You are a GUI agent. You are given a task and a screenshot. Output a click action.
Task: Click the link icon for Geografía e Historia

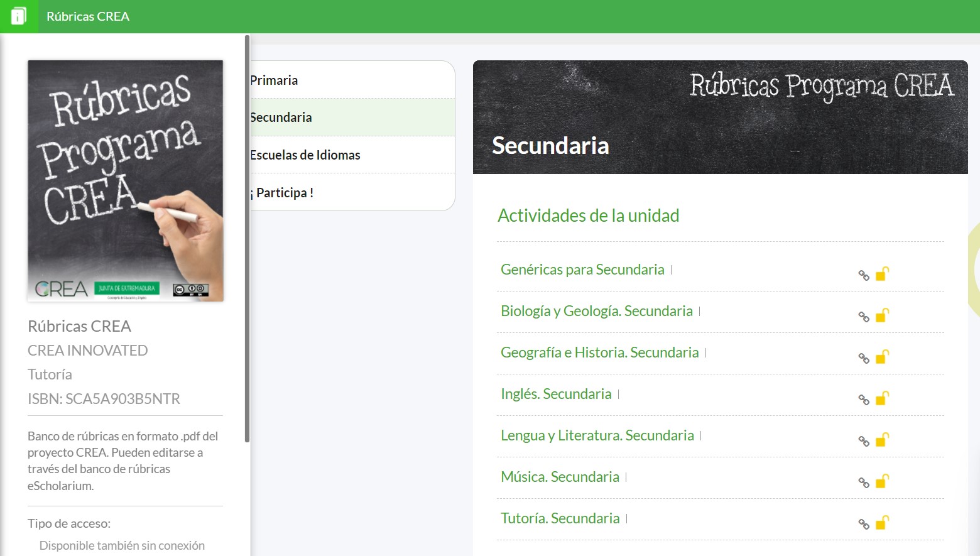pos(864,358)
